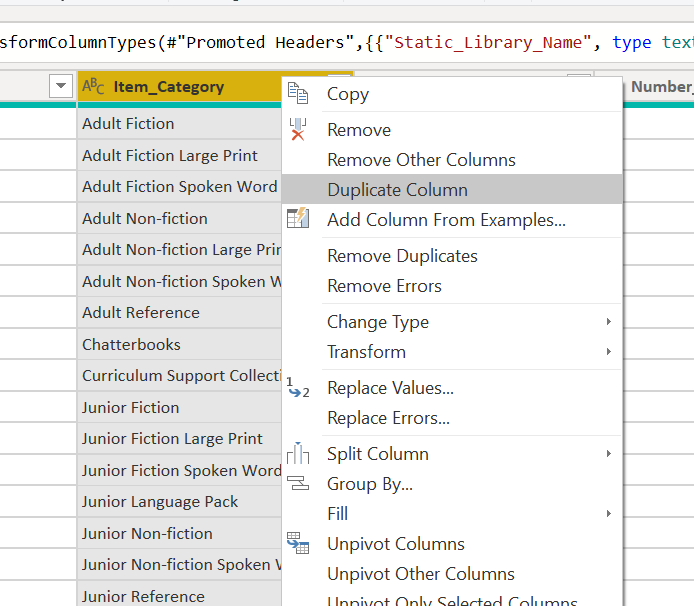Click the Adult Fiction cell
This screenshot has width=694, height=606.
179,124
